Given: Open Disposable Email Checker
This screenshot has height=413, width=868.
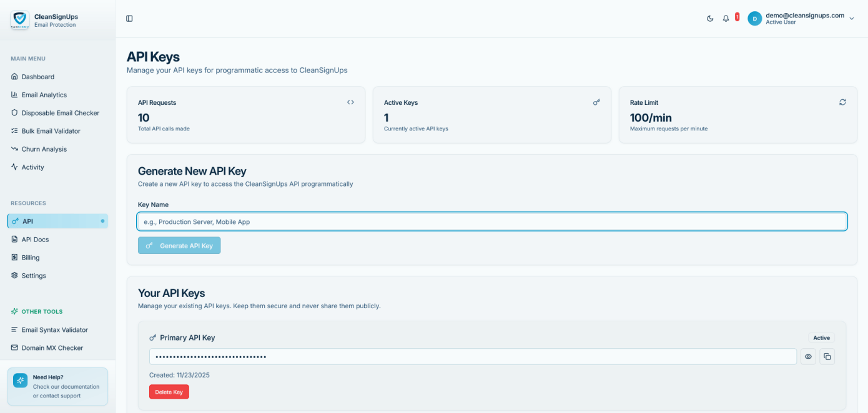Looking at the screenshot, I should pos(60,113).
